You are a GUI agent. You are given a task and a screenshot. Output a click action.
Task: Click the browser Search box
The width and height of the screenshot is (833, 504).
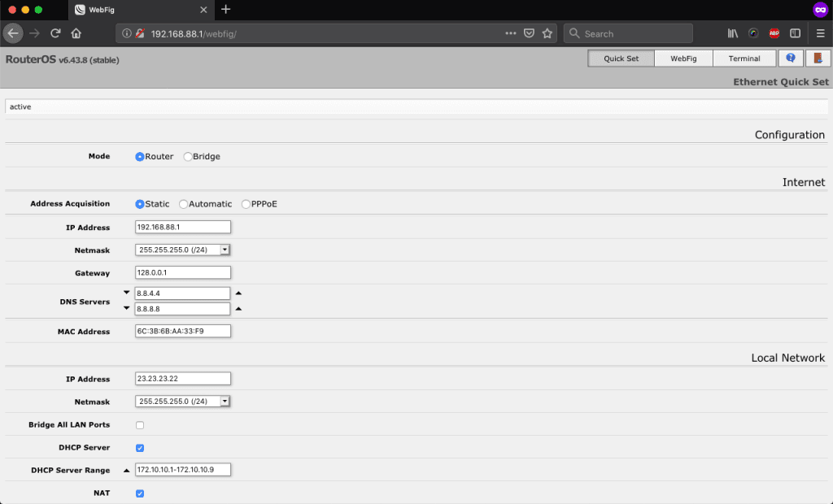(629, 33)
